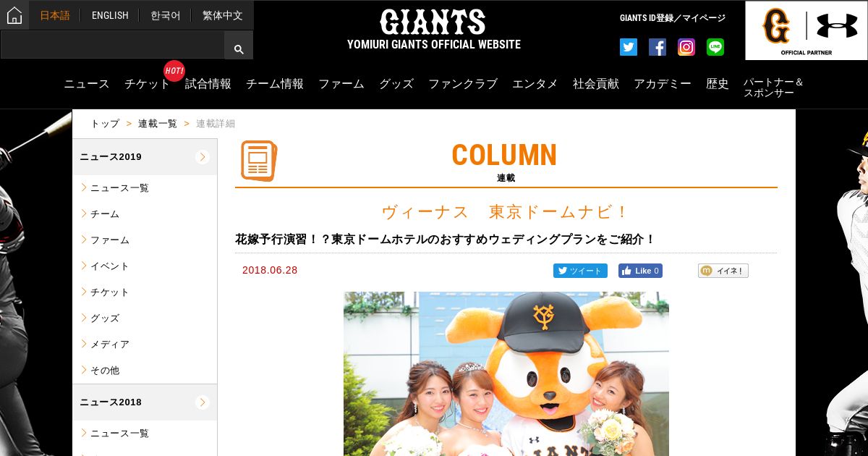Switch language to 繁体中文
Viewport: 868px width, 456px height.
coord(223,15)
